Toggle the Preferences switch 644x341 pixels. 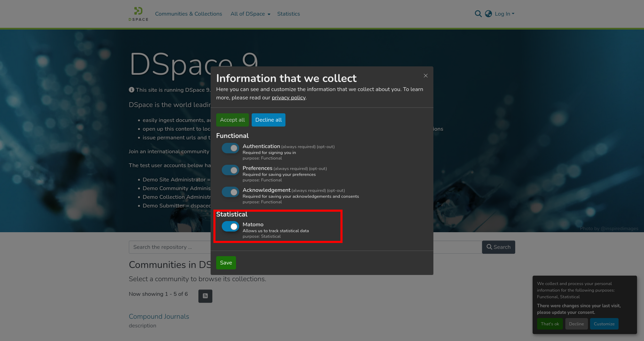(x=230, y=170)
